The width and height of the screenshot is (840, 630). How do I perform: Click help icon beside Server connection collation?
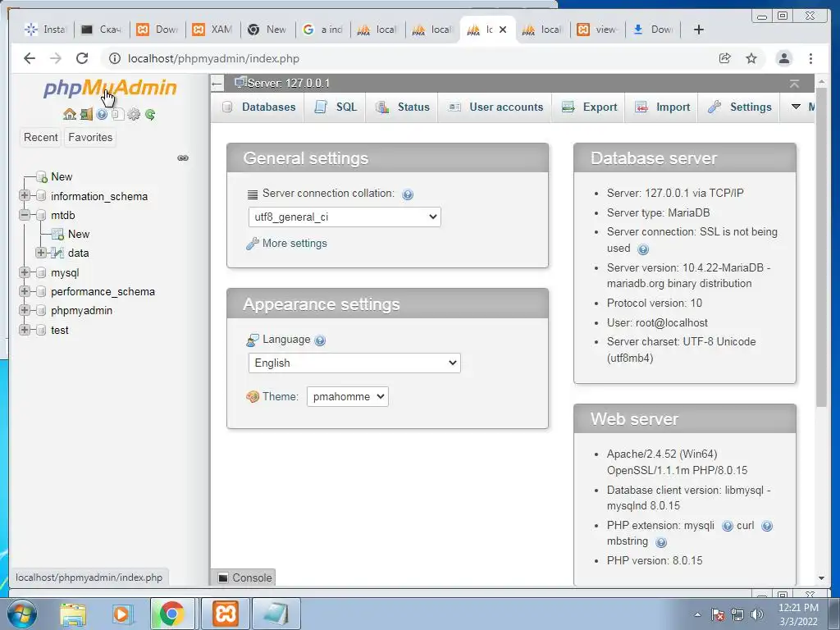coord(408,194)
